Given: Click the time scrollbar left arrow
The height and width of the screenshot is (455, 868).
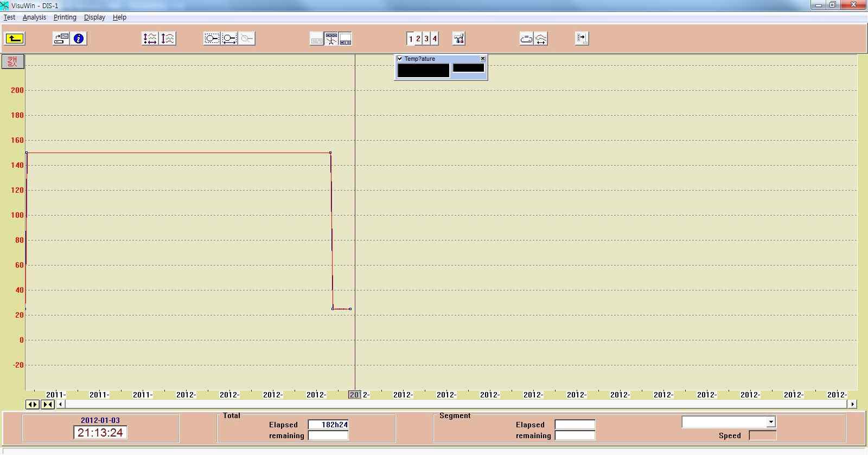Looking at the screenshot, I should pyautogui.click(x=61, y=404).
